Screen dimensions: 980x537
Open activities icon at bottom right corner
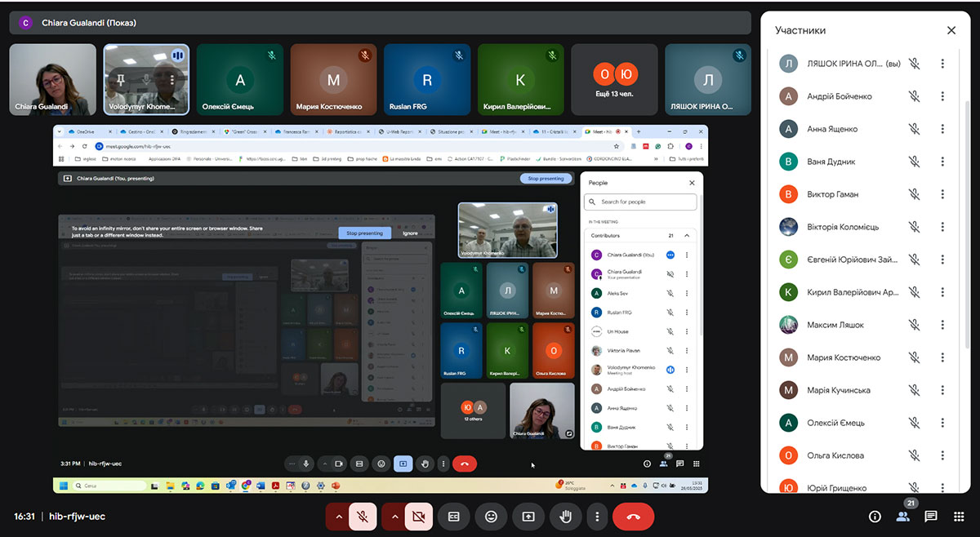pos(957,517)
